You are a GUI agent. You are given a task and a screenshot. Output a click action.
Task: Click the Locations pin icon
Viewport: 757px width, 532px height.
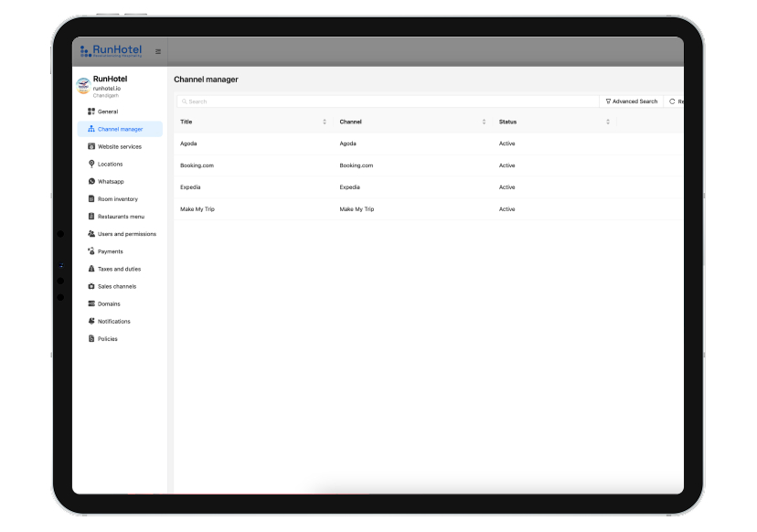point(91,164)
